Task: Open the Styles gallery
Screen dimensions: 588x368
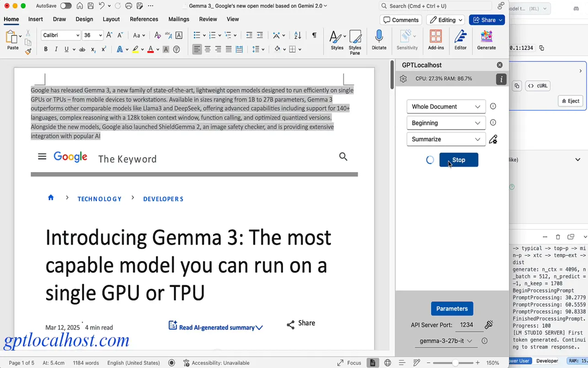Action: pos(337,40)
